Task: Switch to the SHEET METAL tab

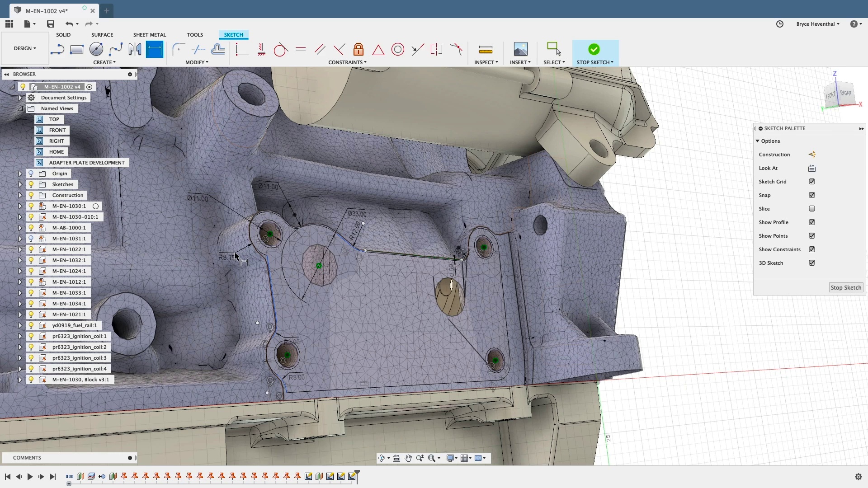Action: coord(150,34)
